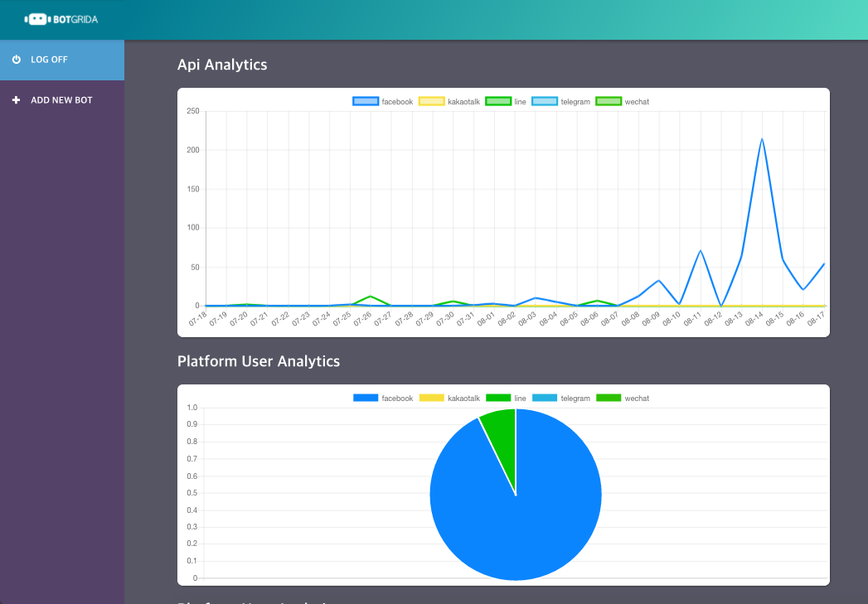The height and width of the screenshot is (604, 868).
Task: Click the power icon beside Log Off
Action: pos(17,59)
